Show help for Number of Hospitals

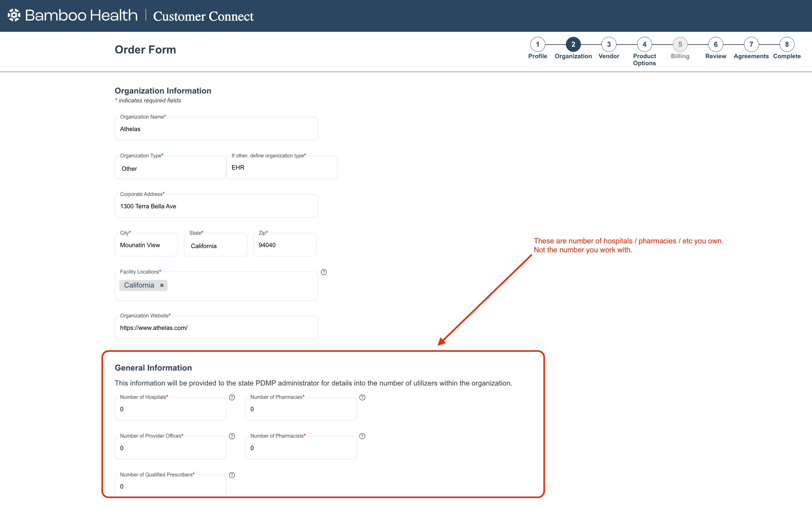[232, 397]
